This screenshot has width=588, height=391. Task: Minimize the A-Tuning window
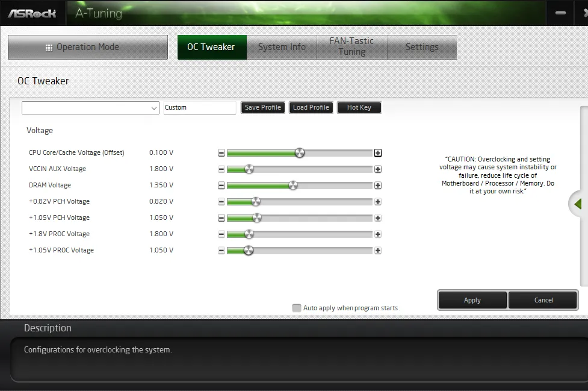[x=560, y=13]
